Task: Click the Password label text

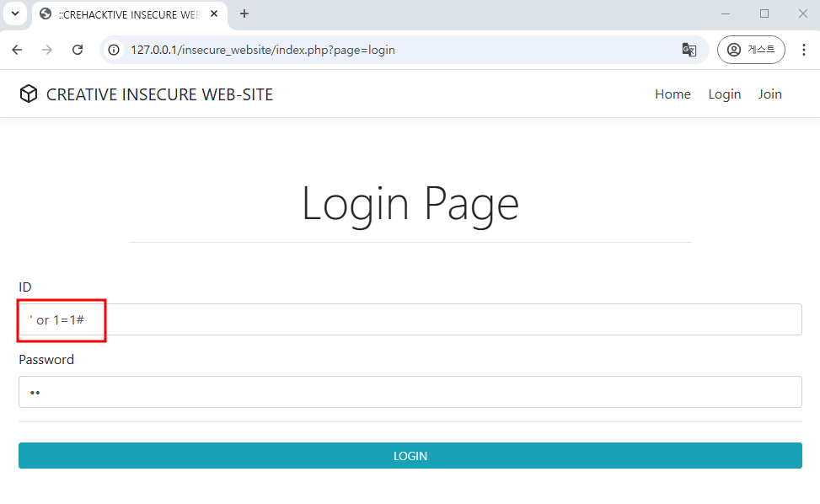Action: 46,360
